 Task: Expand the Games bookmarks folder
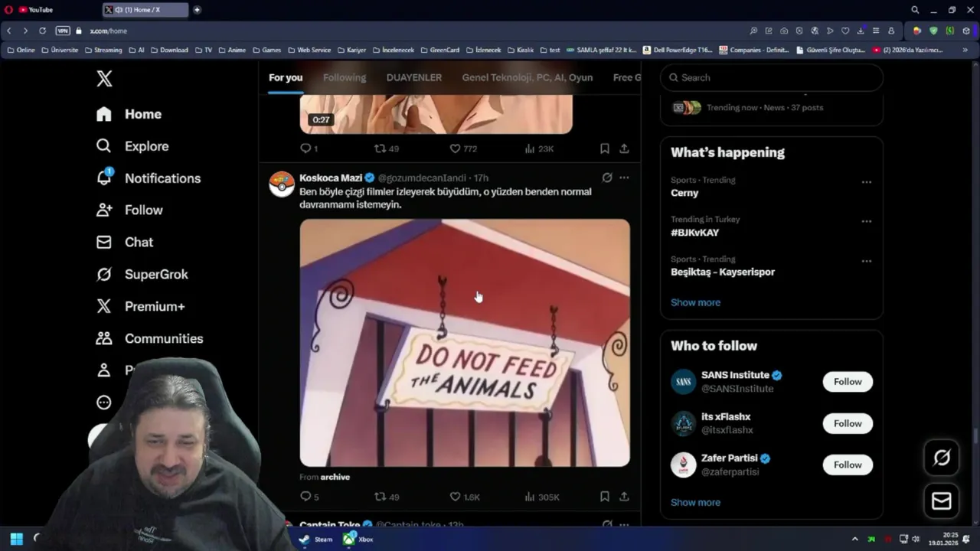[266, 50]
